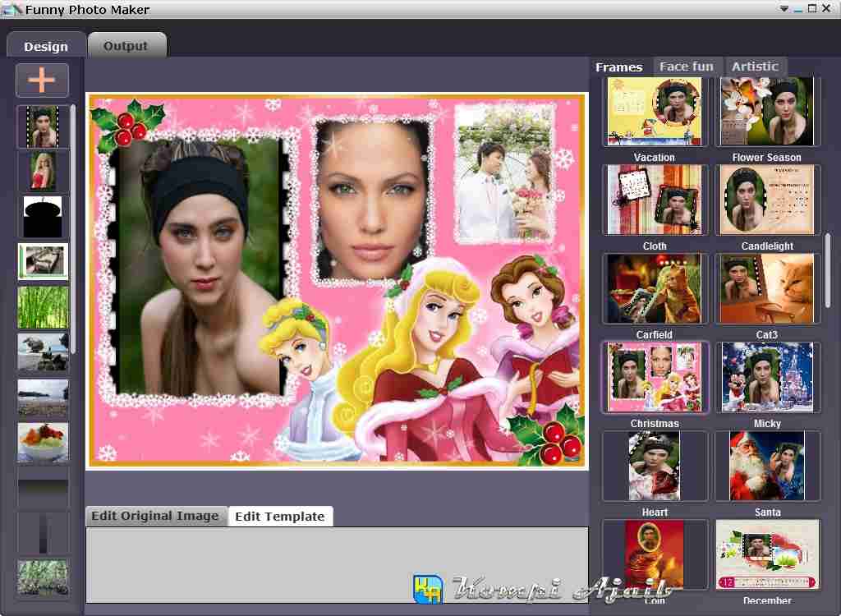Click the photo list scrollbar
This screenshot has width=841, height=616.
tap(73, 229)
